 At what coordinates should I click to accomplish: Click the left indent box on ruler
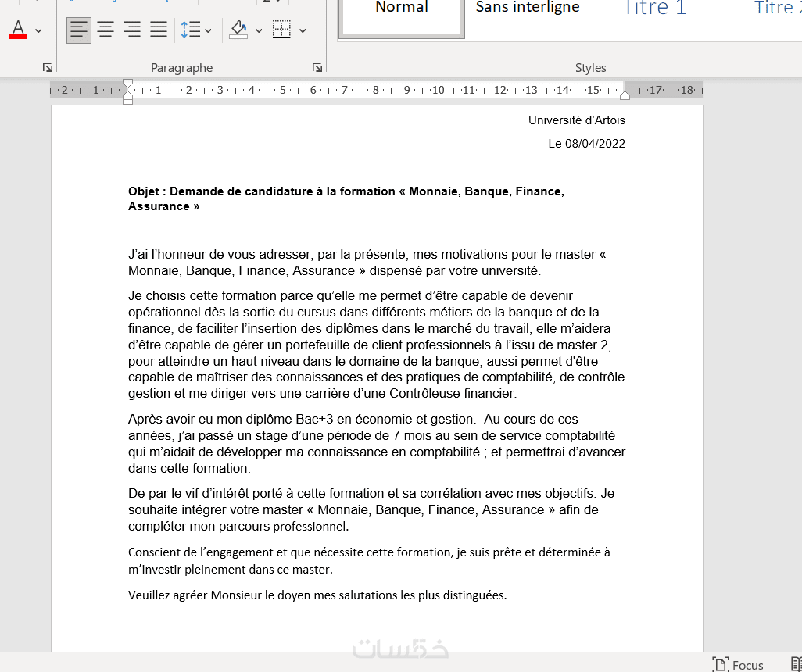[x=128, y=102]
